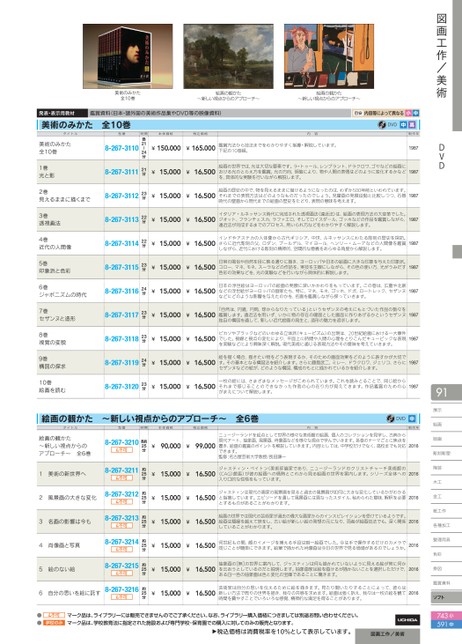Click the pink 小 icon in the top category bar

408,113
